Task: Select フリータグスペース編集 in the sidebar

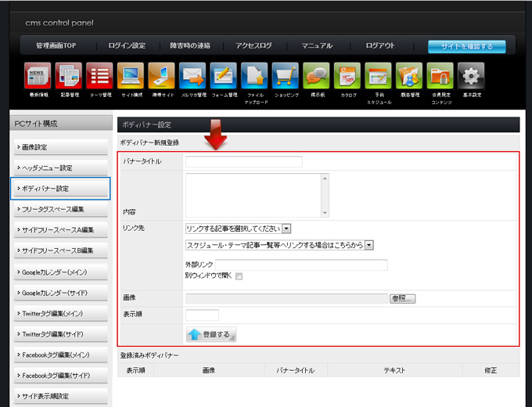Action: click(60, 209)
